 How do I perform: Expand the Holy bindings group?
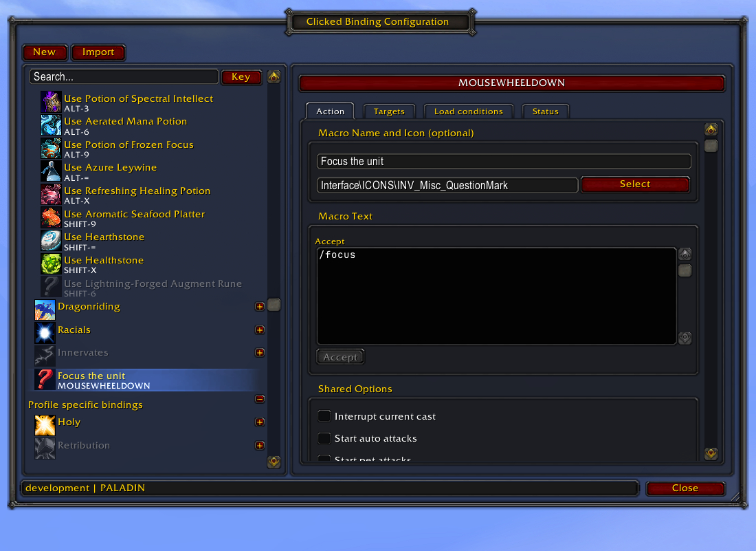(x=260, y=422)
